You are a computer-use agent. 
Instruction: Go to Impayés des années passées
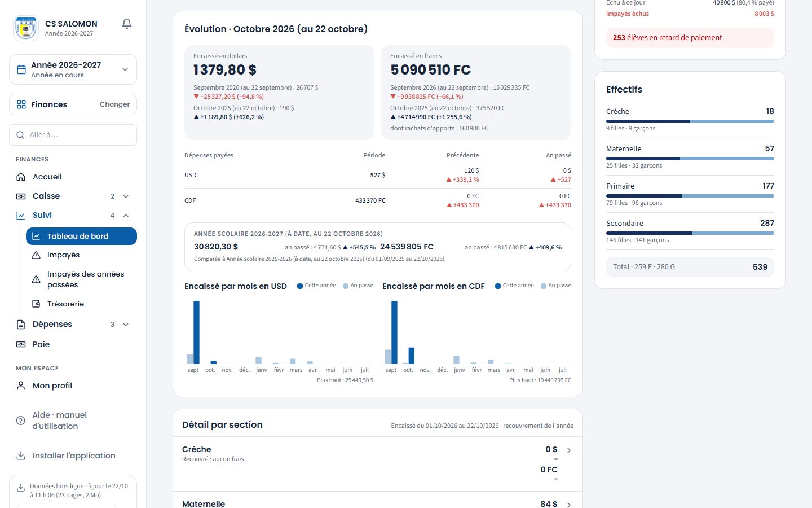(81, 279)
